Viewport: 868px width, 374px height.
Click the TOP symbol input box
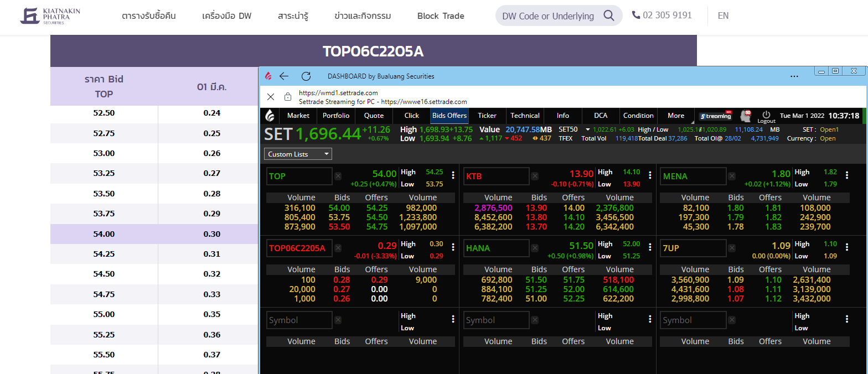299,176
